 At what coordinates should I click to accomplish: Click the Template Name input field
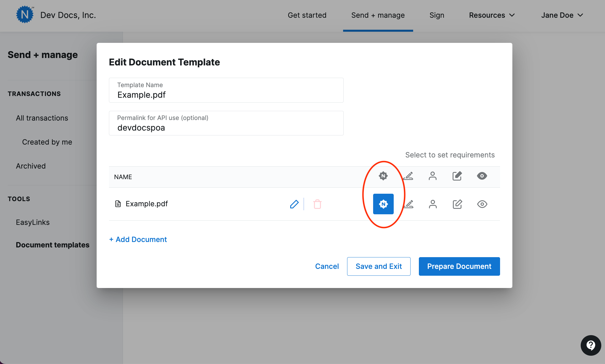point(226,94)
